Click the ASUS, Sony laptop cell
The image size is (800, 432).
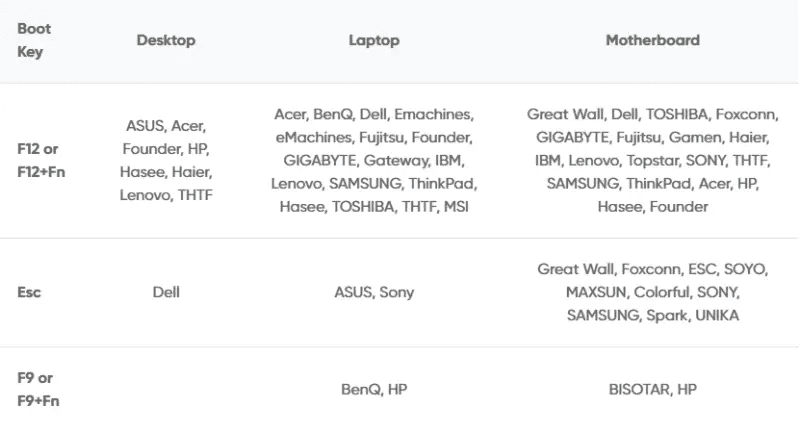click(x=374, y=292)
